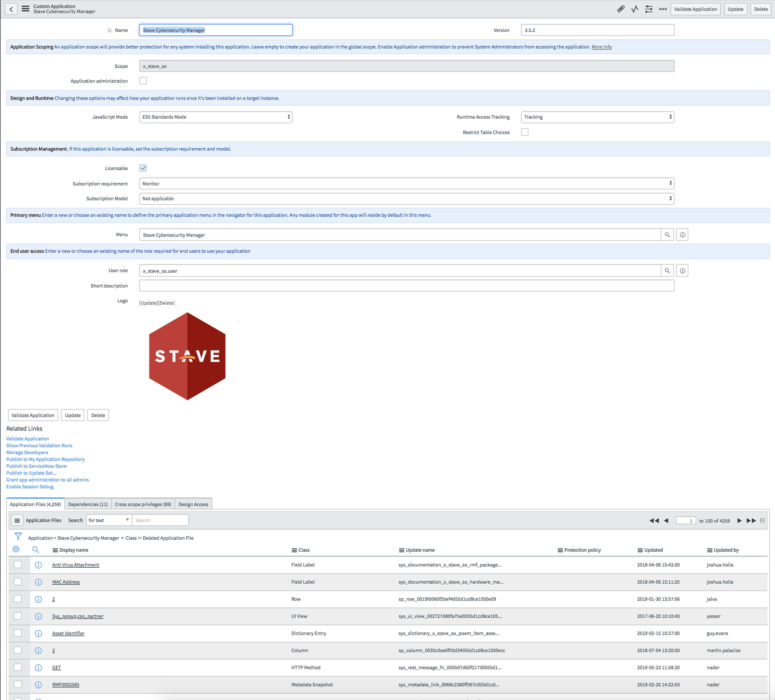Screen dimensions: 775x700
Task: Jump to first page of Application Files
Action: 654,521
